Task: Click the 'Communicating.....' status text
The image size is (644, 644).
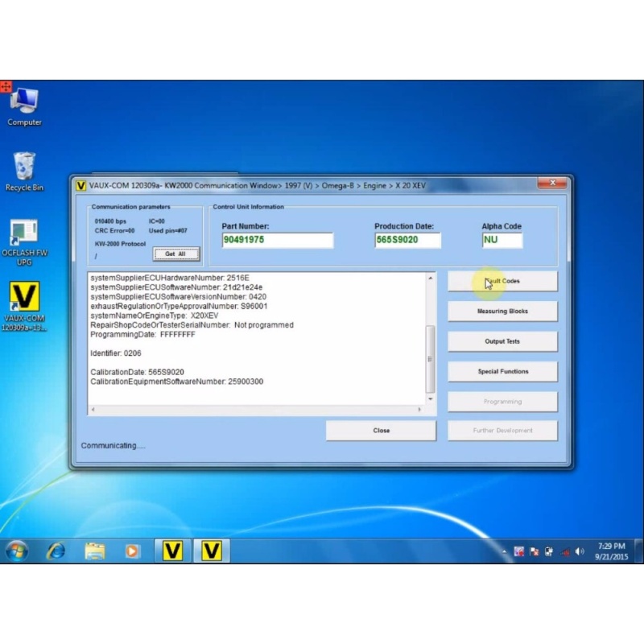Action: (x=113, y=446)
